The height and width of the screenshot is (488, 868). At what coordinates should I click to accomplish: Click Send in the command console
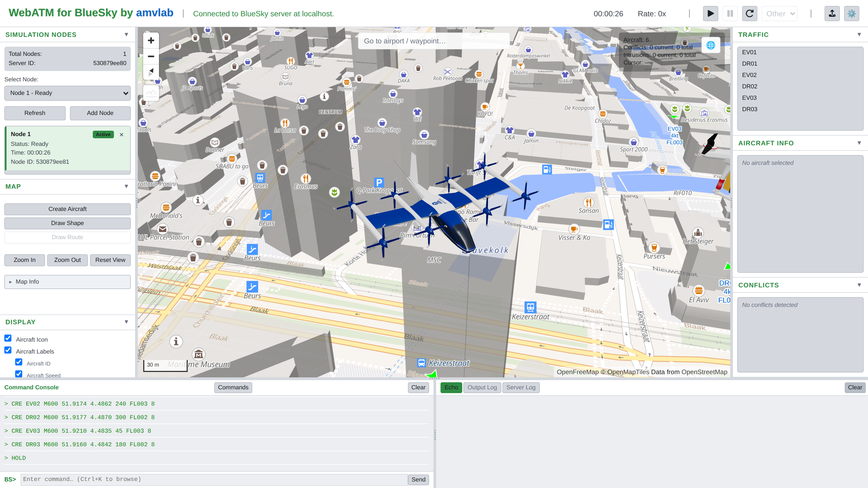418,479
